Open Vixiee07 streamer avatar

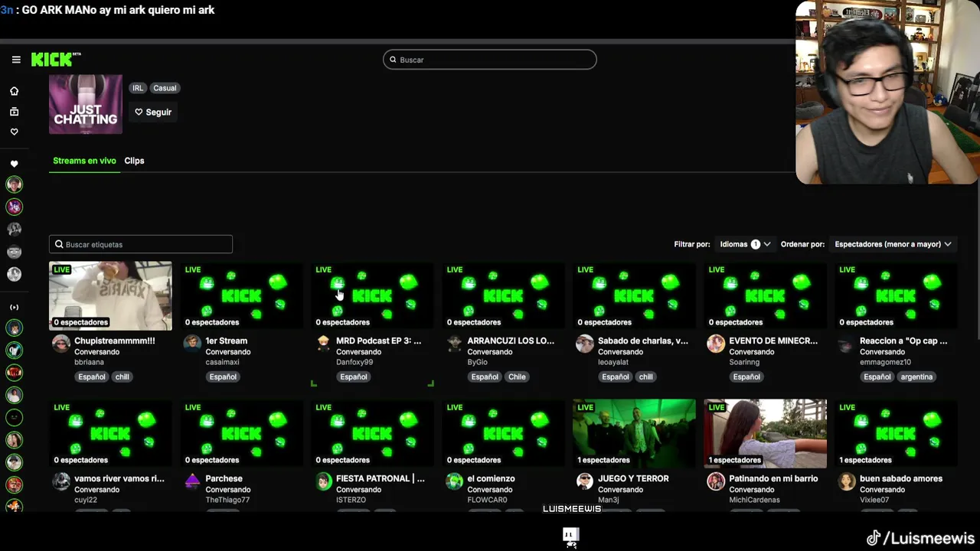point(847,481)
